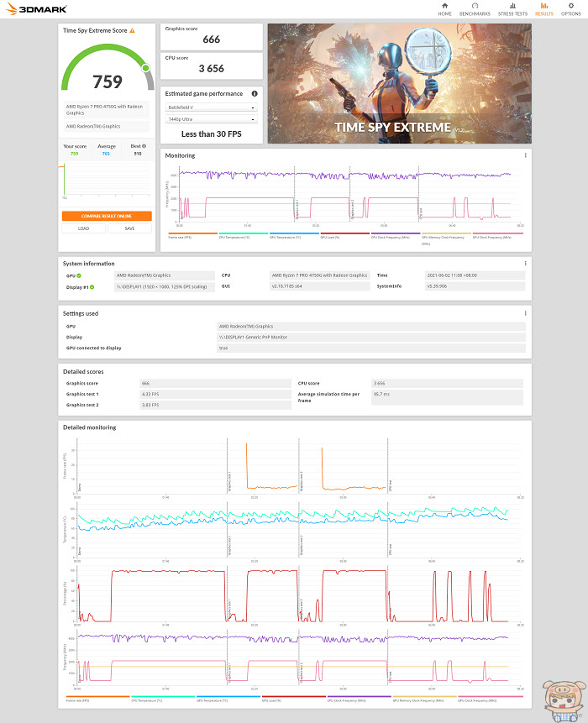Click the green check icon beside GPU
588x723 pixels.
[79, 275]
